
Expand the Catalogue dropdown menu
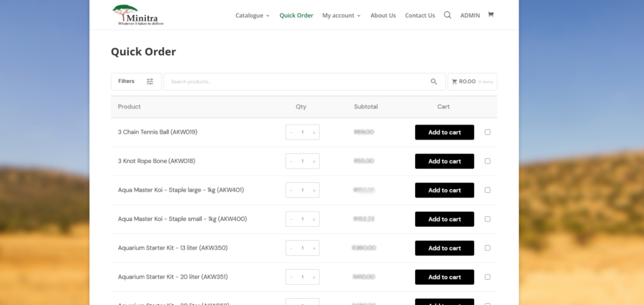[252, 16]
